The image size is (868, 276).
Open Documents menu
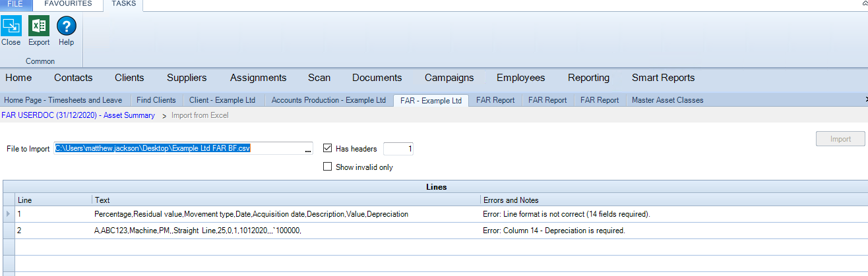click(x=377, y=78)
